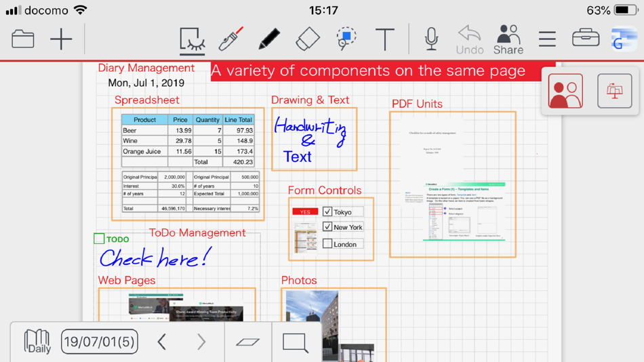The width and height of the screenshot is (644, 362).
Task: Select the red banner title text
Action: point(368,71)
